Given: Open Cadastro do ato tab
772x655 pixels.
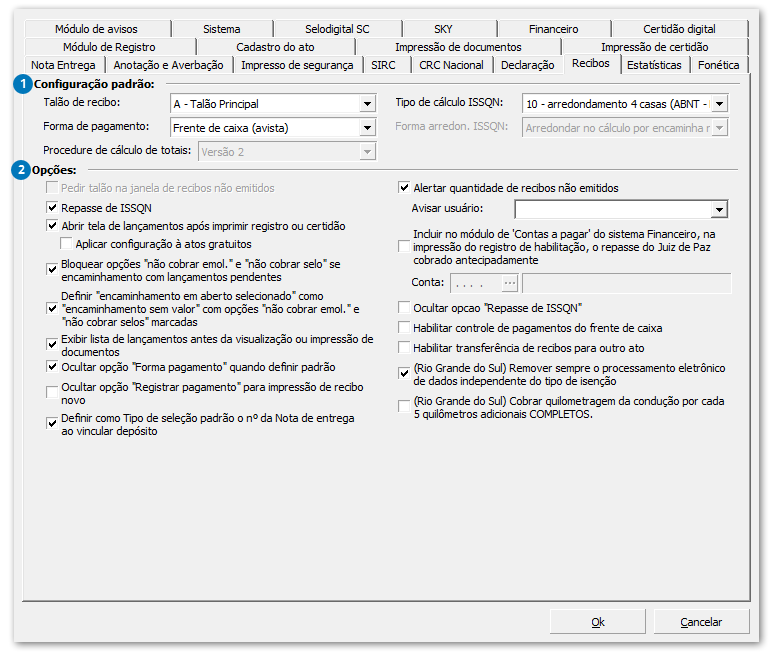Looking at the screenshot, I should pyautogui.click(x=275, y=47).
